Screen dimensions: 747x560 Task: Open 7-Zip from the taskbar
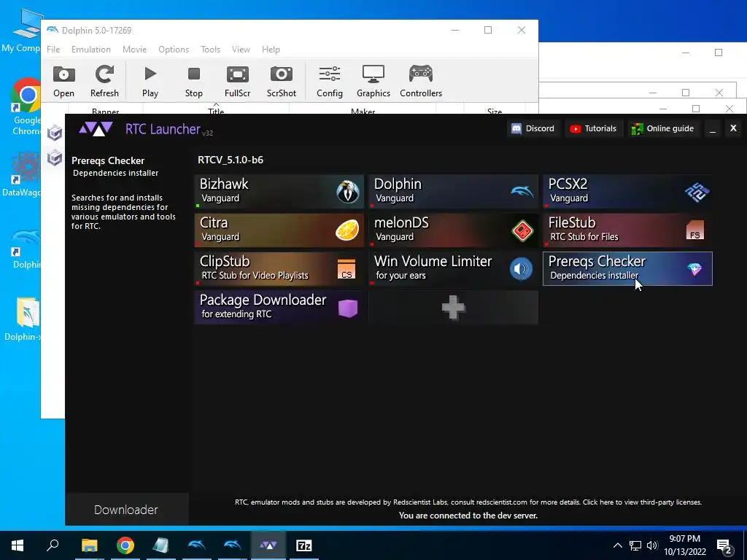pos(304,545)
